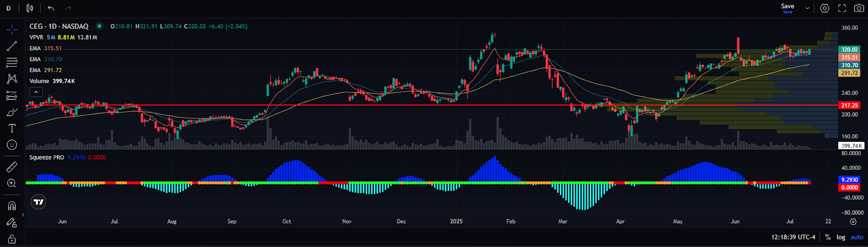868x247 pixels.
Task: Take a chart snapshot with camera icon
Action: tap(859, 8)
